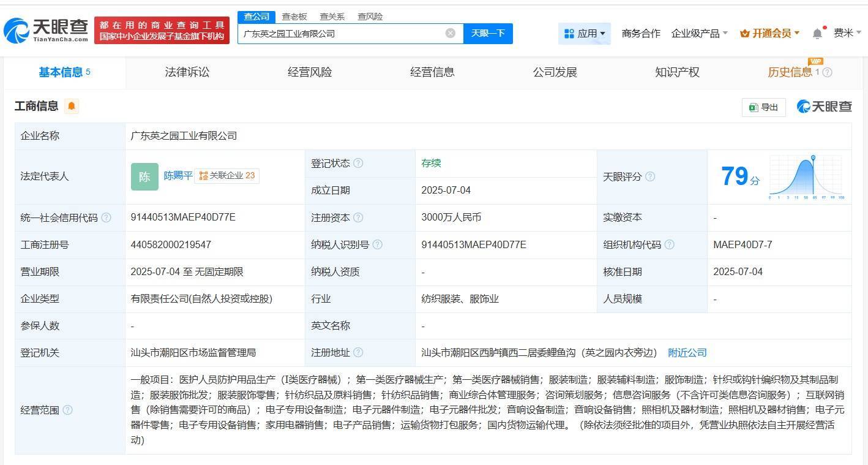Open the 开通会员 dropdown
Viewport: 868px width, 465px height.
coord(770,33)
